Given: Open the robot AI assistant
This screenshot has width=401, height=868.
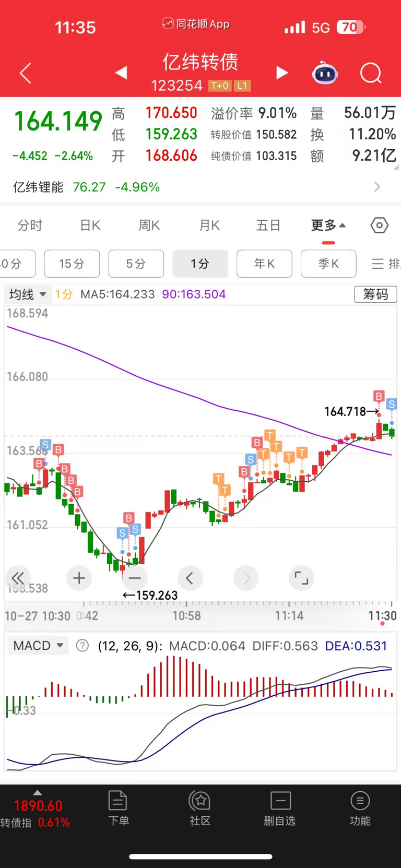Looking at the screenshot, I should click(x=325, y=73).
